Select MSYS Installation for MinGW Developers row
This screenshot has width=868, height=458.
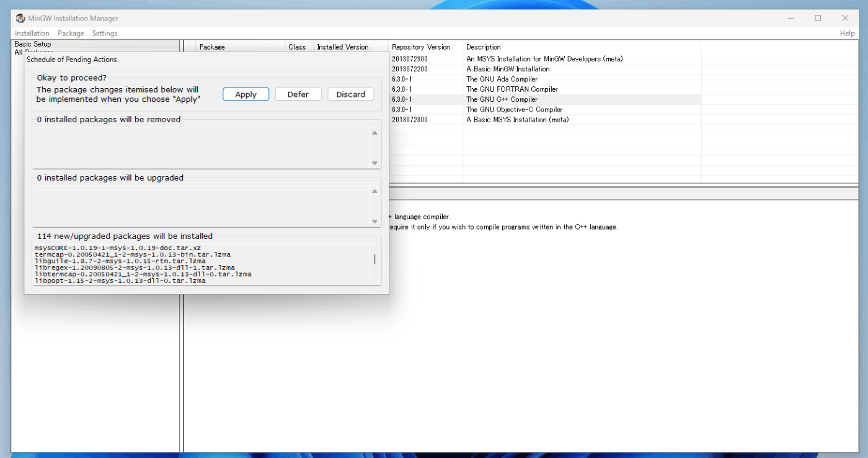click(x=545, y=59)
